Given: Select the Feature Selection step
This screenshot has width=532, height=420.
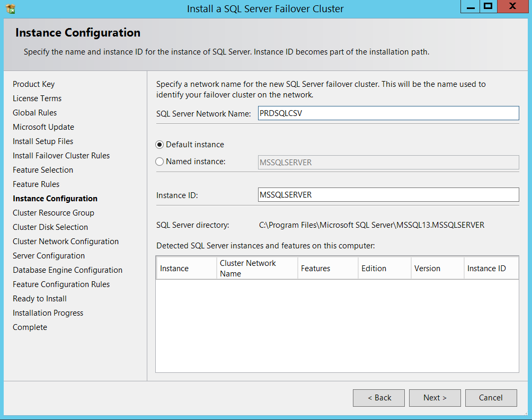Looking at the screenshot, I should (x=43, y=170).
